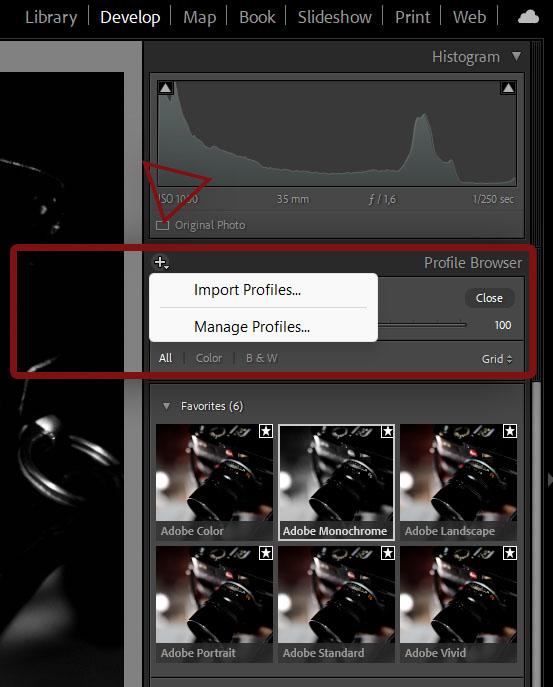Viewport: 553px width, 687px height.
Task: Click star on Adobe Monochrome thumbnail
Action: pos(387,432)
